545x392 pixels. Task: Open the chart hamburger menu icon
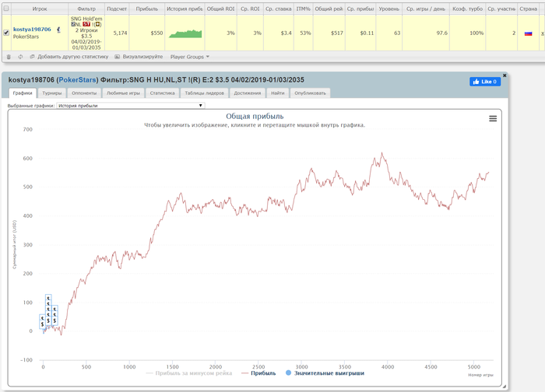tap(493, 119)
